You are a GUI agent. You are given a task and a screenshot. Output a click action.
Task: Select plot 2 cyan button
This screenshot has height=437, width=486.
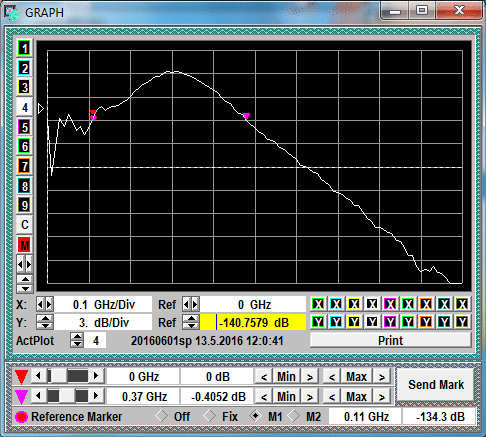pyautogui.click(x=24, y=68)
